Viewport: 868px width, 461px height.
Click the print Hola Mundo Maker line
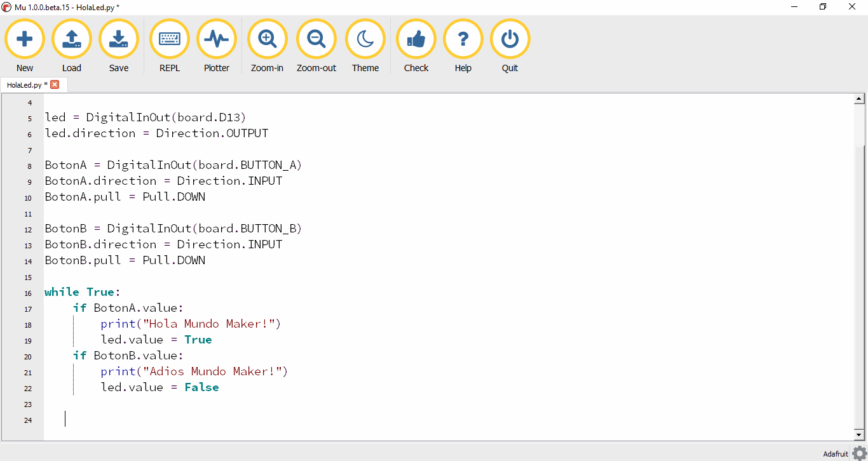tap(191, 324)
